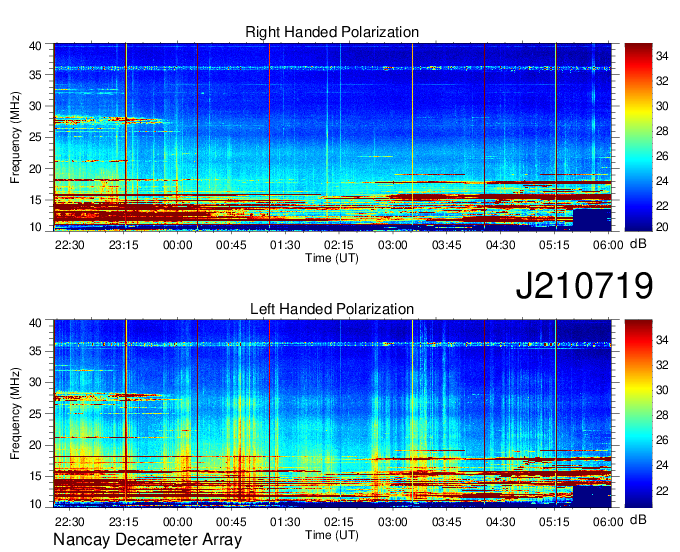Click the 'Left Handed Polarization' plot title
Viewport: 680px width, 552px height.
point(332,309)
